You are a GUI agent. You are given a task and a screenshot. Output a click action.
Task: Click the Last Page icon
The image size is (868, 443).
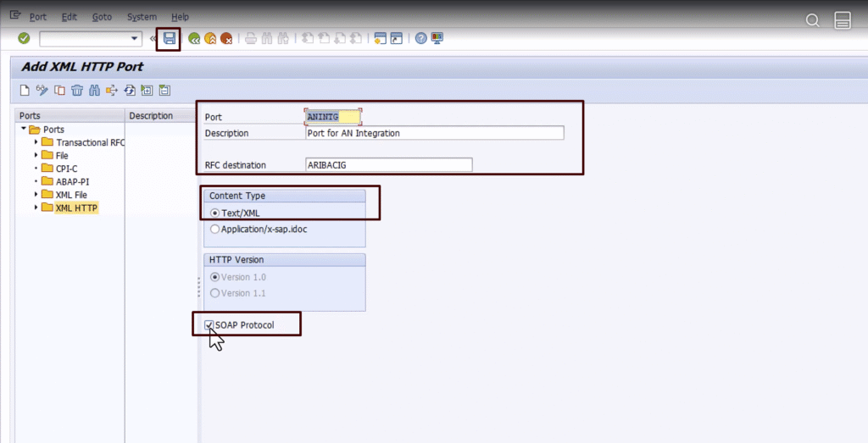[x=356, y=38]
